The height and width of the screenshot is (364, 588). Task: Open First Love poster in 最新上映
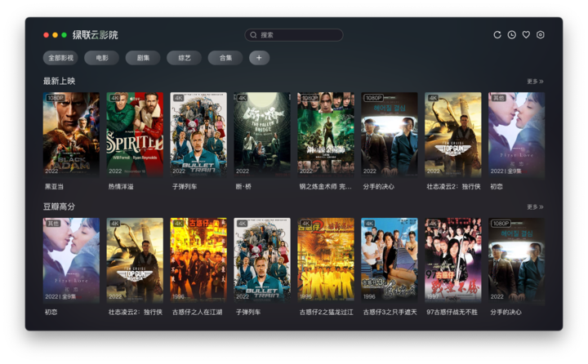(517, 135)
